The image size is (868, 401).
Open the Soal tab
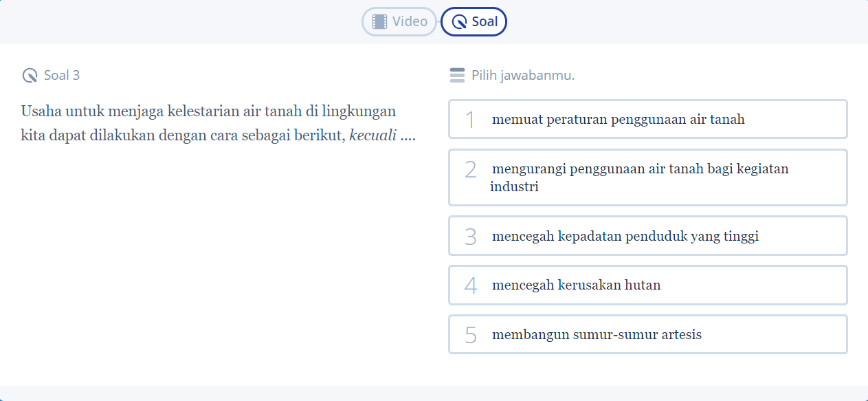474,21
